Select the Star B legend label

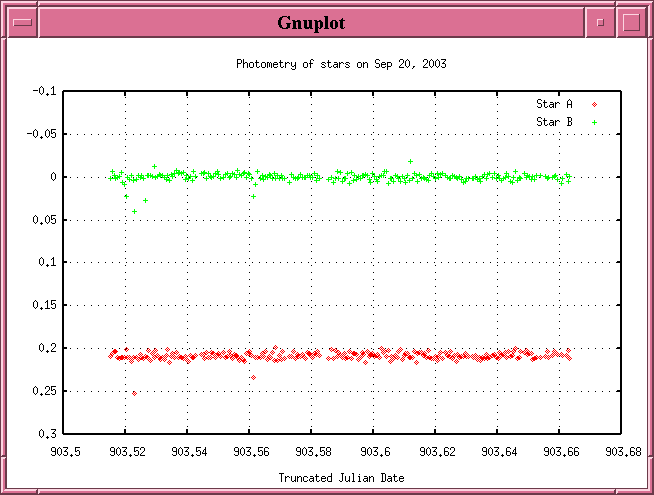(554, 122)
